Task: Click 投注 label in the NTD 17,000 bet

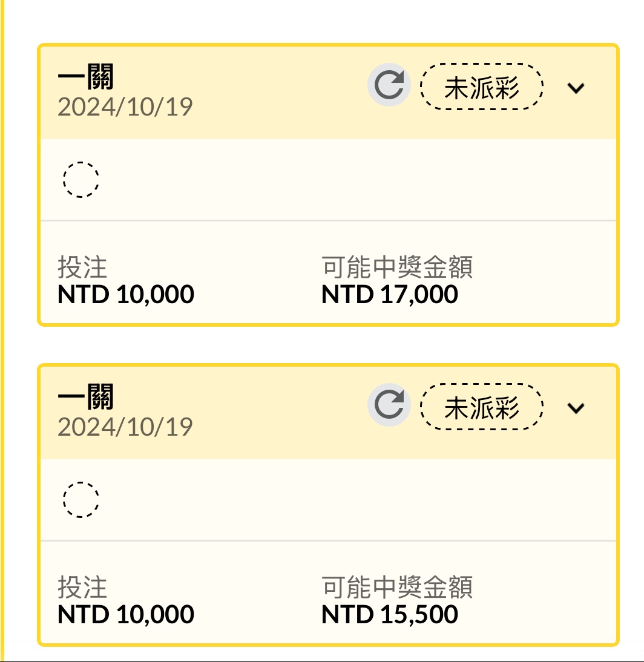Action: (82, 267)
